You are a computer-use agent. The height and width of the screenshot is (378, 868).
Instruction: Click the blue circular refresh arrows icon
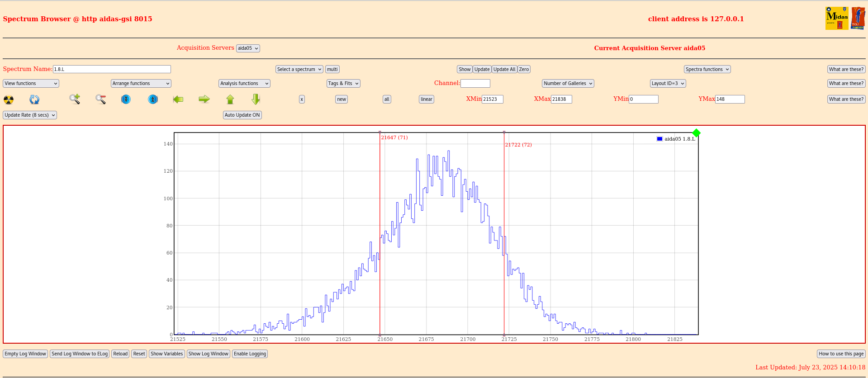click(x=34, y=99)
